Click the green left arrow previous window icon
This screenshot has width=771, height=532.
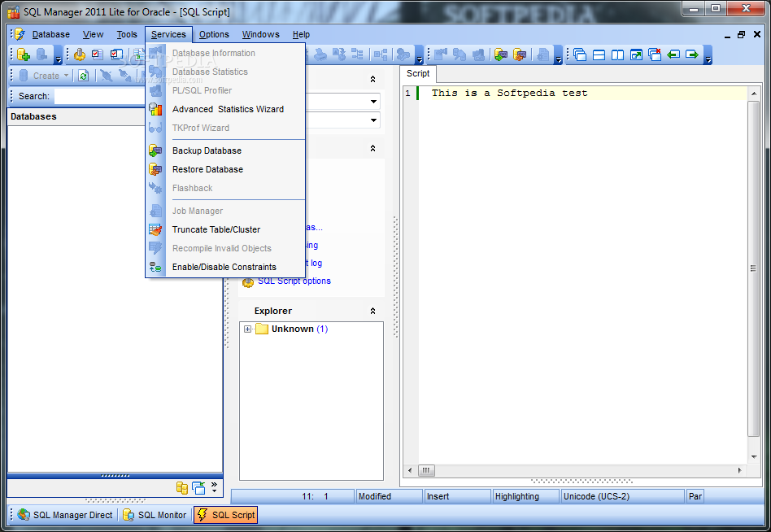click(673, 55)
